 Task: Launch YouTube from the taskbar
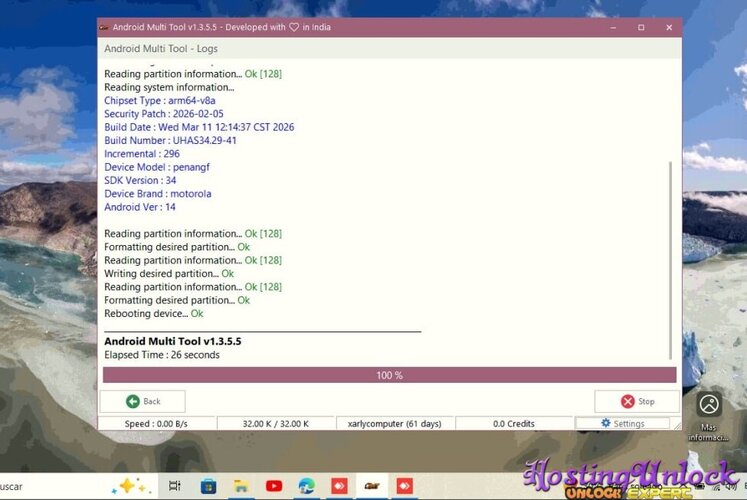tap(273, 486)
